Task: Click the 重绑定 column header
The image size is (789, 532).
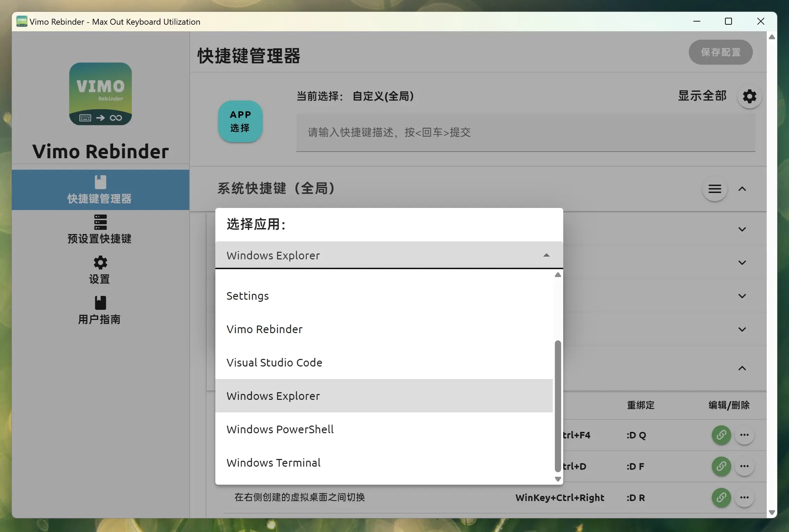Action: [x=640, y=405]
